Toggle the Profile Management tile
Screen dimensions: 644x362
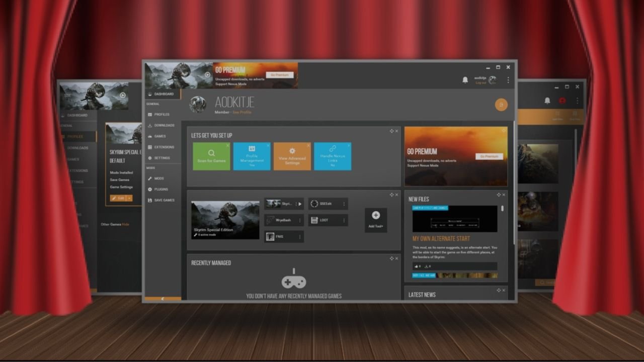click(252, 156)
